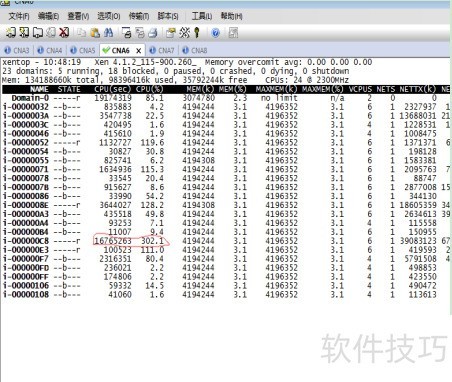Viewport: 452px width, 382px height.
Task: Open the 帮助(H) menu
Action: pyautogui.click(x=231, y=16)
